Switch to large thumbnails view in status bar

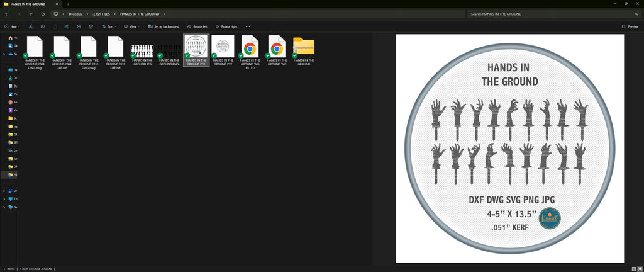point(639,269)
